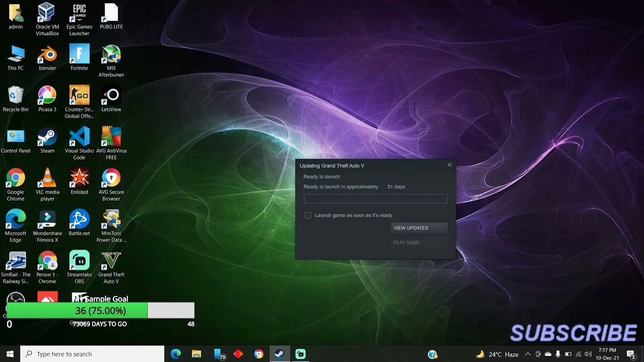Open This PC desktop icon
Viewport: 644px width, 362px height.
(x=16, y=58)
